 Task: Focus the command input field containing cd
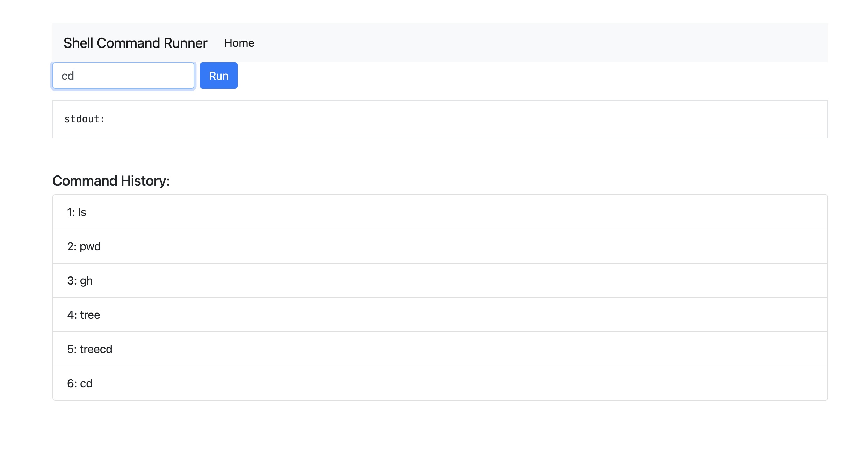tap(123, 76)
